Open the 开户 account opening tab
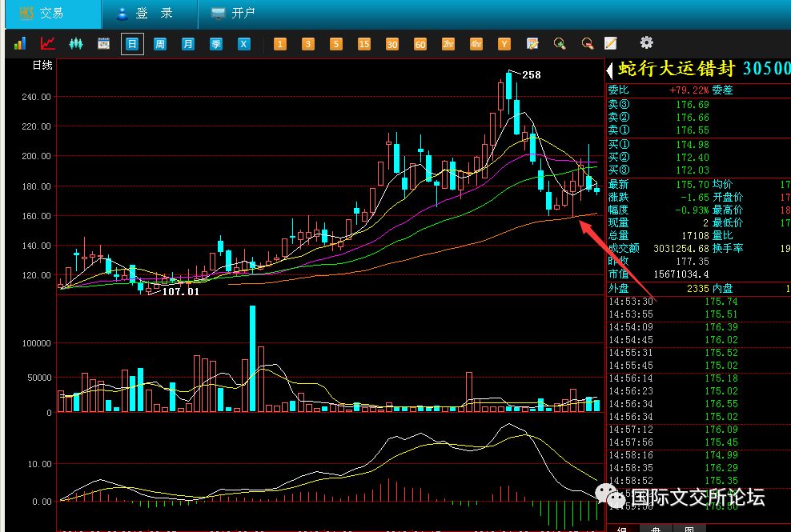791x532 pixels. tap(233, 14)
